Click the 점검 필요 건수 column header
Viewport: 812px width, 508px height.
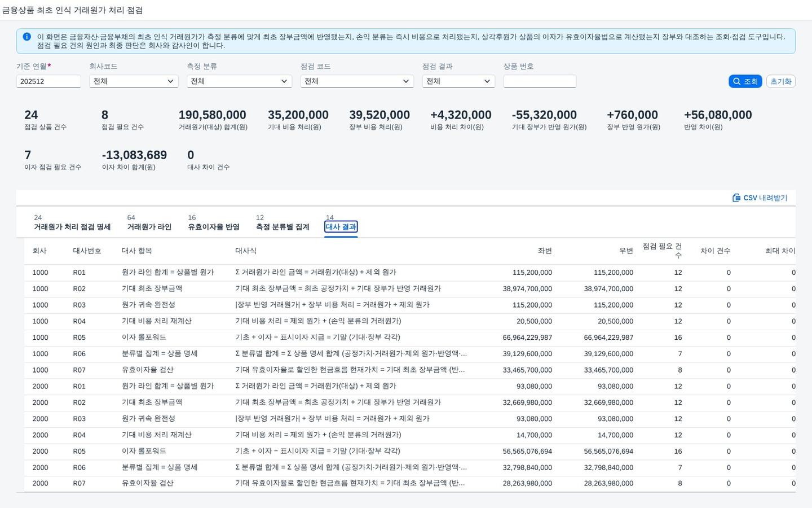click(662, 251)
